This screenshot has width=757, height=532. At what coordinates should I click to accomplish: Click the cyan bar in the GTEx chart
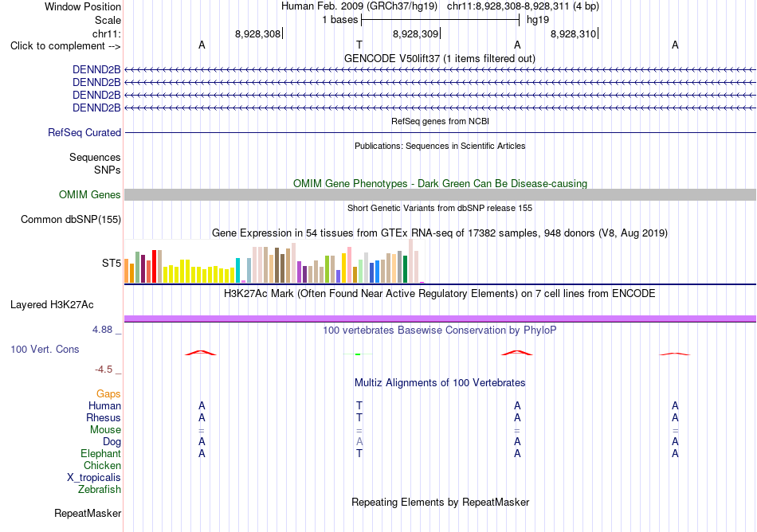point(237,270)
